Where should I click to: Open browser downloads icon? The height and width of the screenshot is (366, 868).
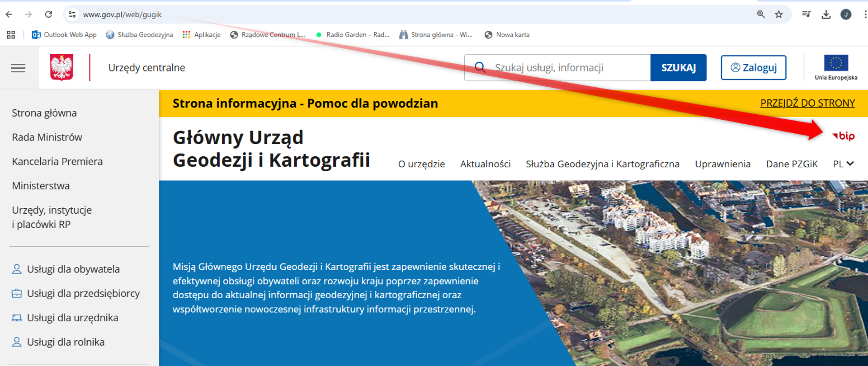826,14
